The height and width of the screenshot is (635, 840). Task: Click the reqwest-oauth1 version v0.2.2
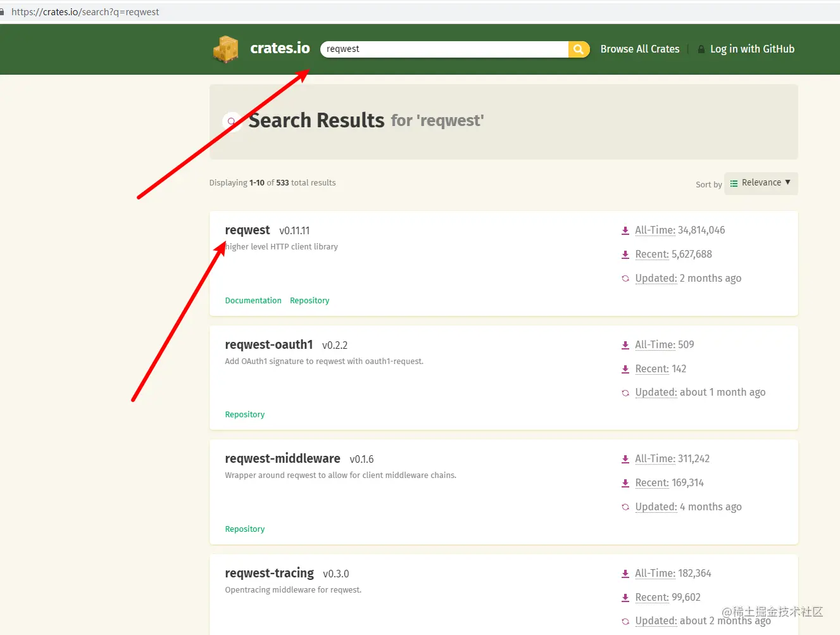coord(335,346)
